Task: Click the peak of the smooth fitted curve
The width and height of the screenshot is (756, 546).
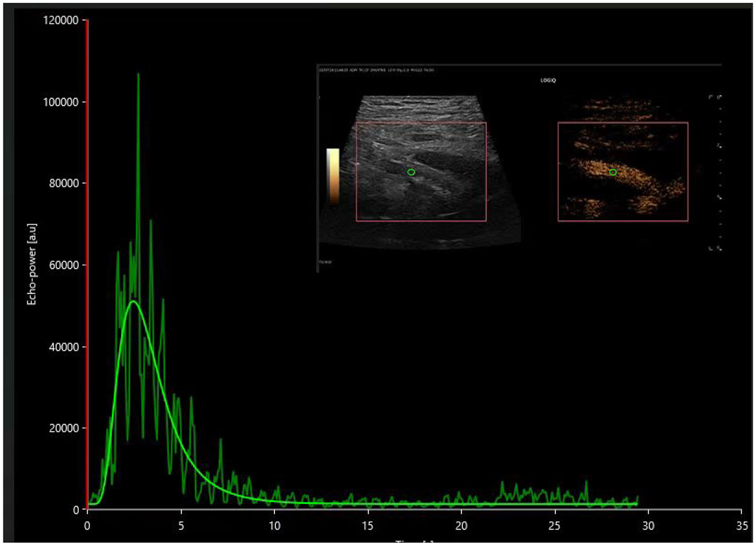Action: 133,301
